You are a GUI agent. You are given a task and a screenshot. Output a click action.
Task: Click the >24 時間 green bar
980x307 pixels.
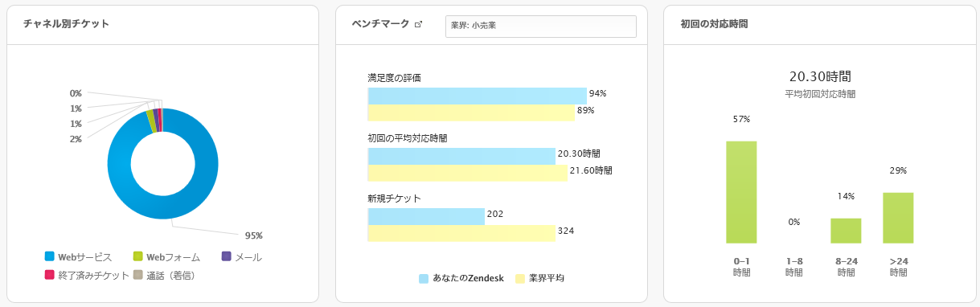click(898, 218)
